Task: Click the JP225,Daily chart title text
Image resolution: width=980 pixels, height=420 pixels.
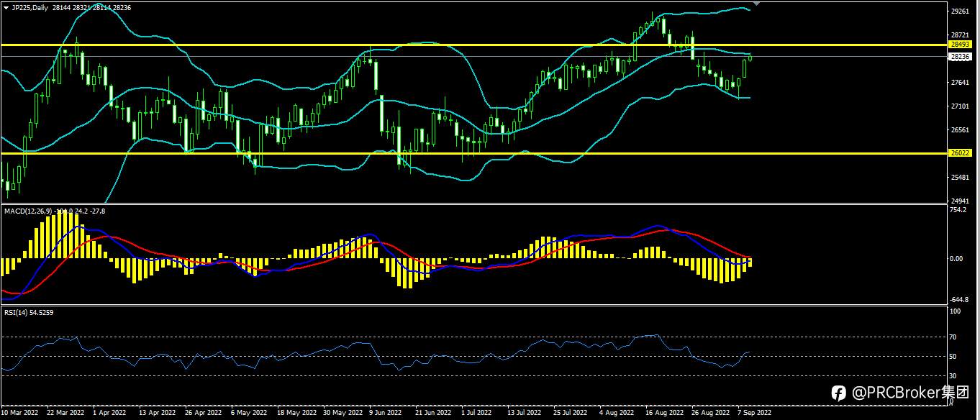Action: 30,6
